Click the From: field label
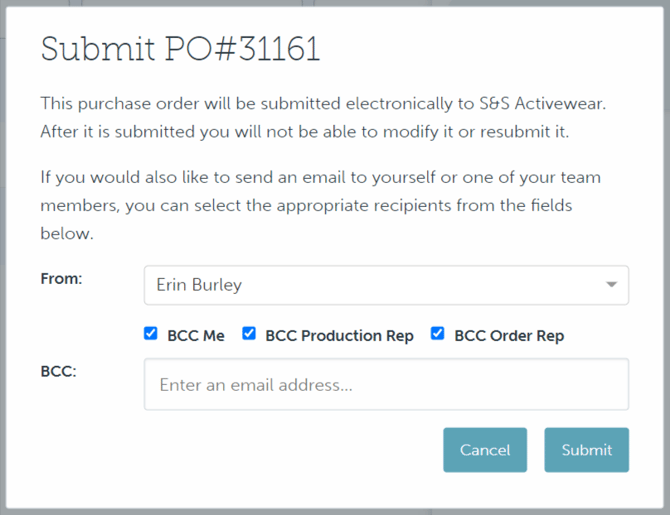The image size is (670, 515). (62, 278)
